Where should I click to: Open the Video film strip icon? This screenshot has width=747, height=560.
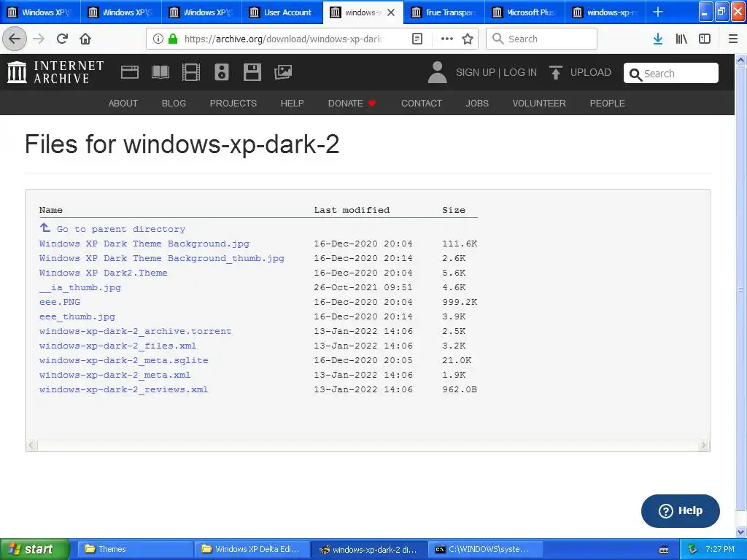tap(190, 72)
